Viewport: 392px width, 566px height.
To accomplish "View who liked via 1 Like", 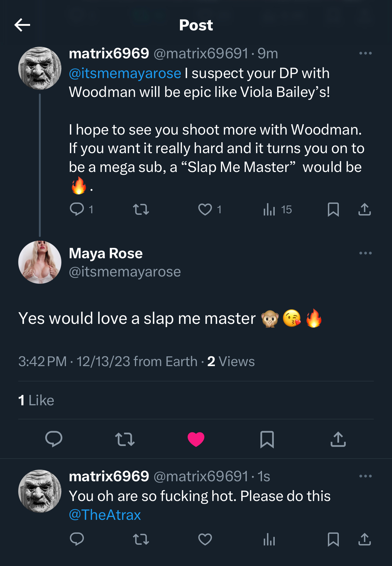I will 36,400.
